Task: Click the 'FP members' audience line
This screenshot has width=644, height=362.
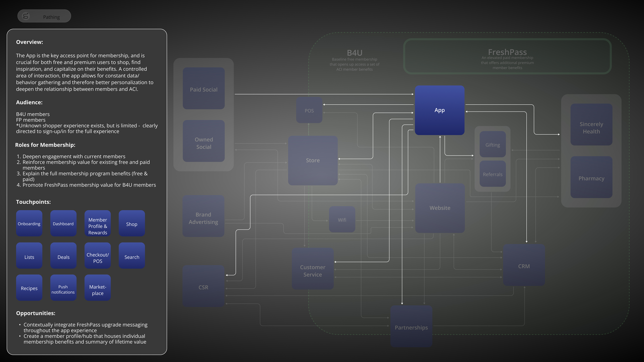Action: [x=31, y=120]
